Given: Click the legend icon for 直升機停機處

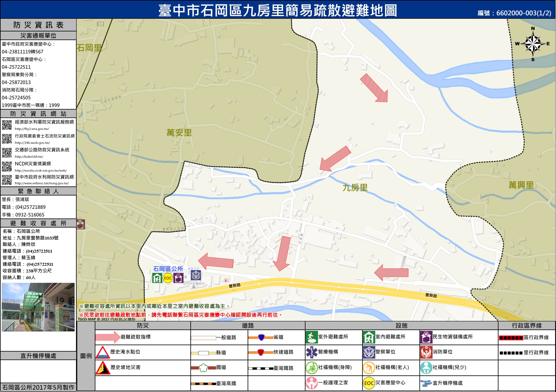Looking at the screenshot, I should tap(426, 383).
